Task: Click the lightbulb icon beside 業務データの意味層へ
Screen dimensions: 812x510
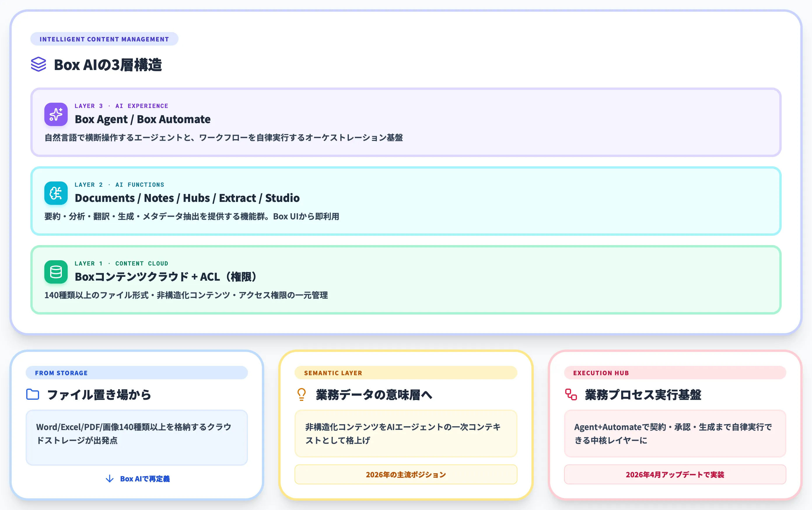Action: coord(302,394)
